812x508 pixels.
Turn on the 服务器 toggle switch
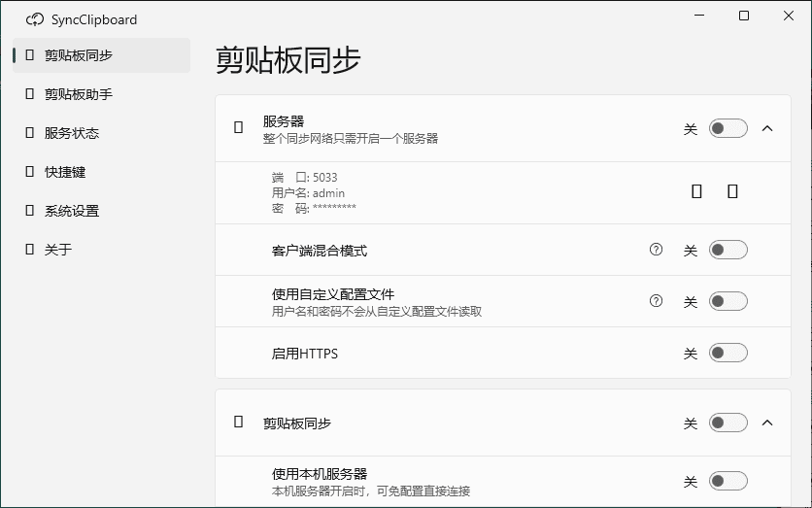click(x=727, y=128)
